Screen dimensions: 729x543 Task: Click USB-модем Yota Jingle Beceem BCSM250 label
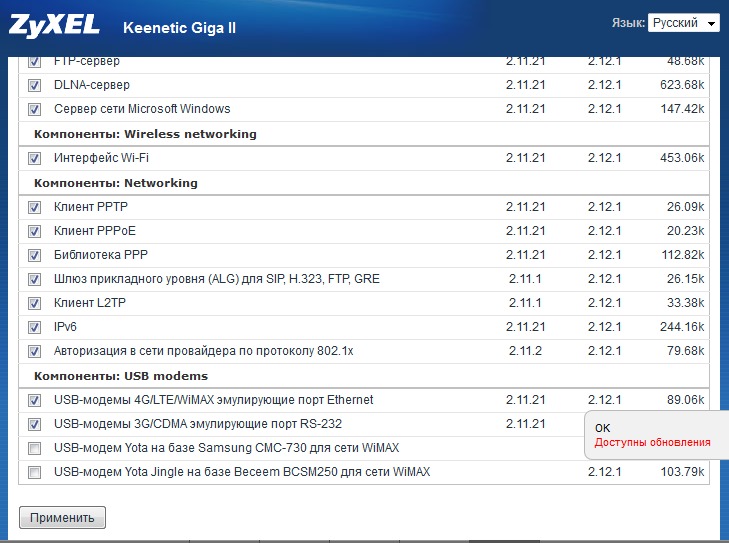pos(242,472)
